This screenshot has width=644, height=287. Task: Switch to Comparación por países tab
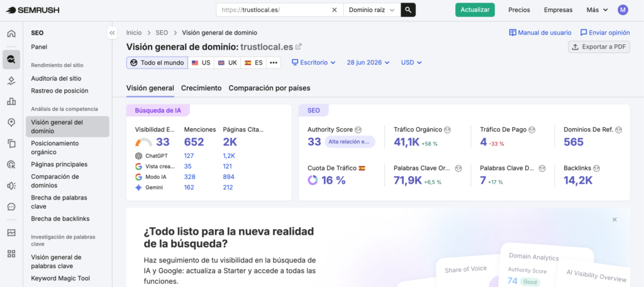[x=269, y=88]
